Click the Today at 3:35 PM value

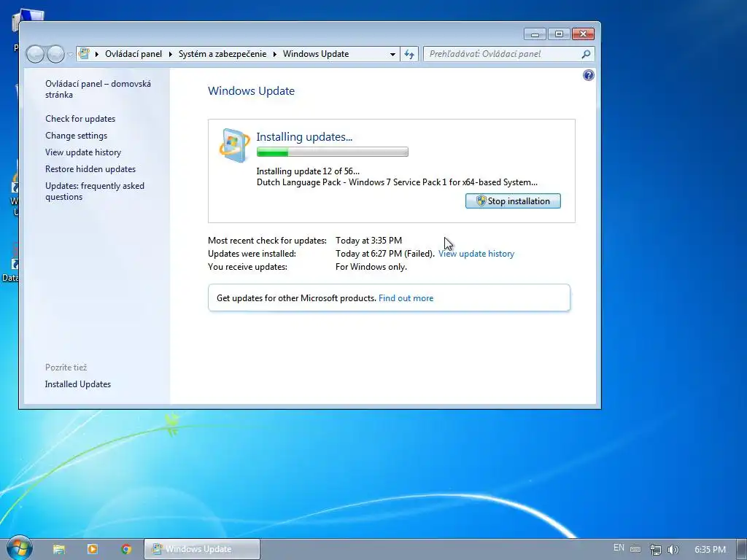pyautogui.click(x=368, y=241)
